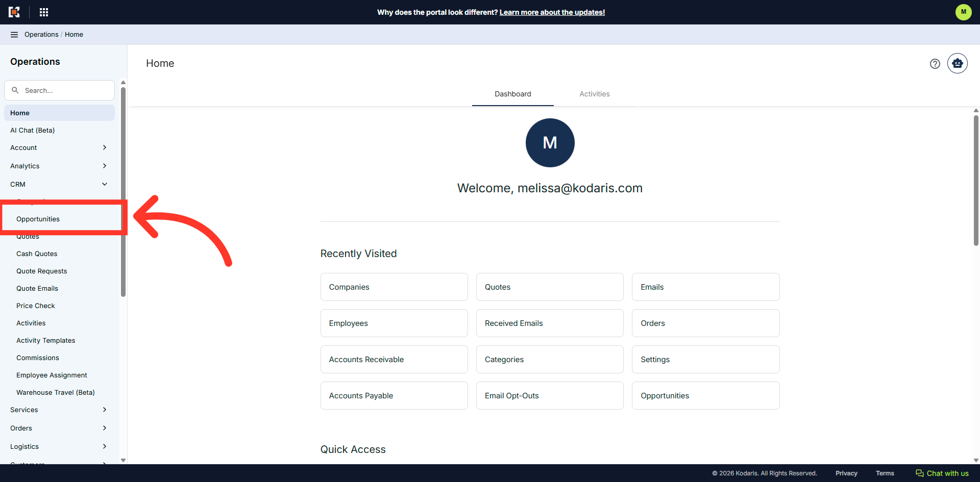Click Home in the breadcrumb
980x482 pixels.
pos(74,35)
